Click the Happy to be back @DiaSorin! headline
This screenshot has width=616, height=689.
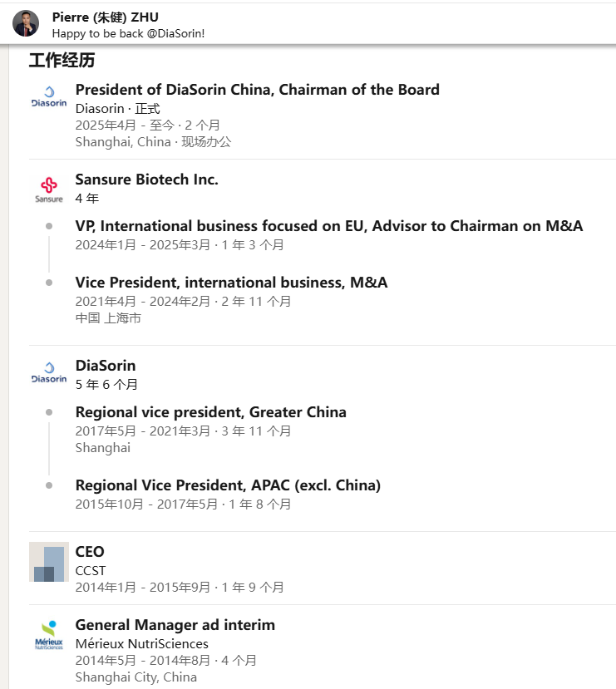pyautogui.click(x=128, y=34)
